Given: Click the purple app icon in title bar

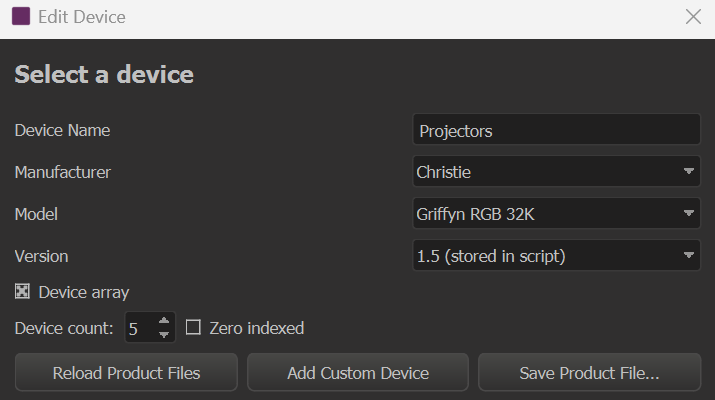Looking at the screenshot, I should pos(20,17).
